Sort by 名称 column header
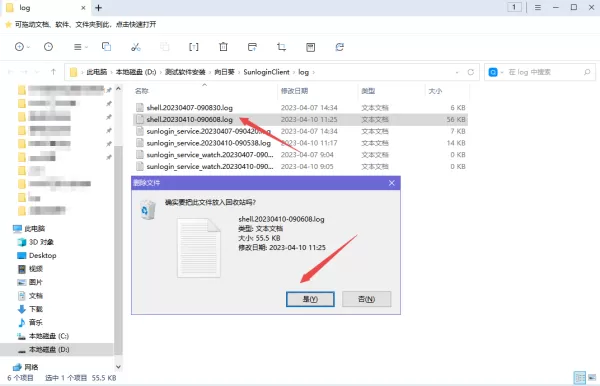 click(142, 91)
